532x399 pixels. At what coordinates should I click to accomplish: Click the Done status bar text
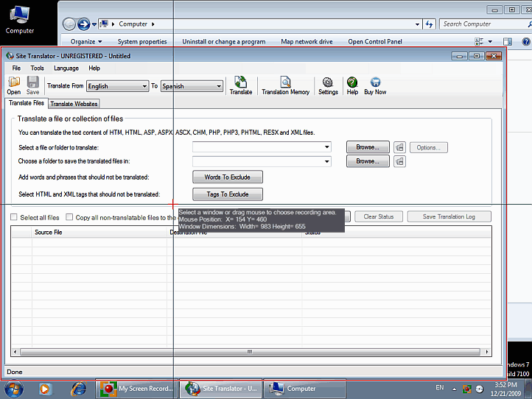coord(15,372)
